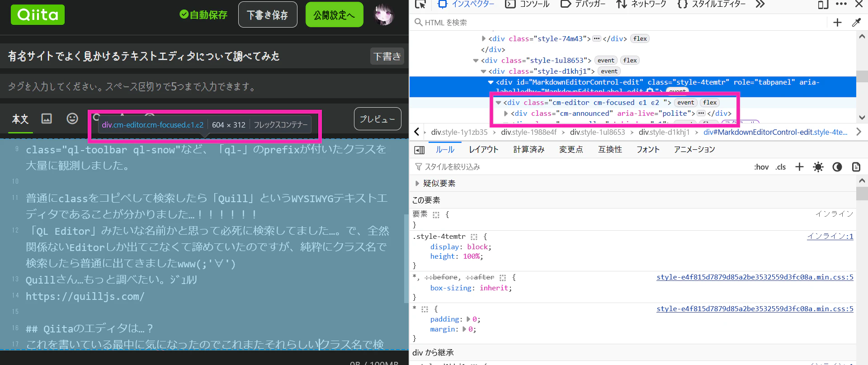Show more devtools tabs chevron

pyautogui.click(x=760, y=4)
